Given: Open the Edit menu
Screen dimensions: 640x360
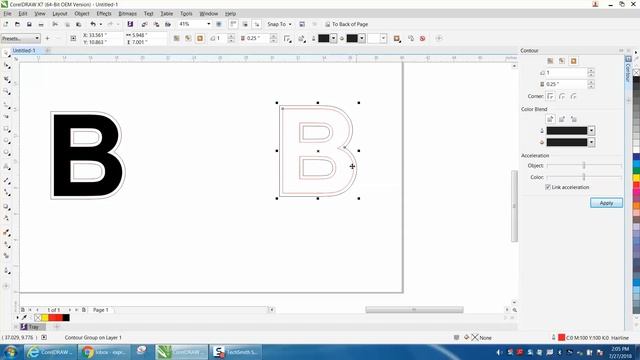Looking at the screenshot, I should tap(23, 13).
